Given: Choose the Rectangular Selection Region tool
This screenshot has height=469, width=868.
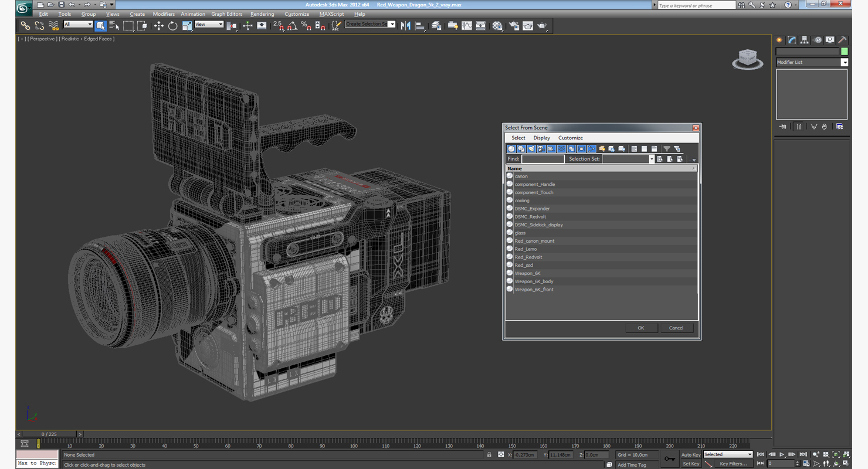Looking at the screenshot, I should tap(128, 26).
